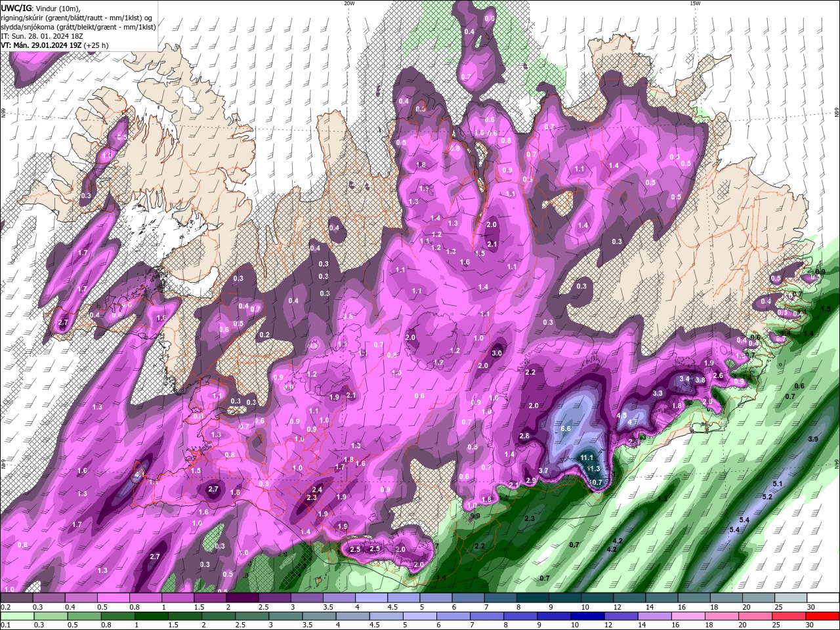
Task: Click the 3.0 value on the map
Action: 497,353
